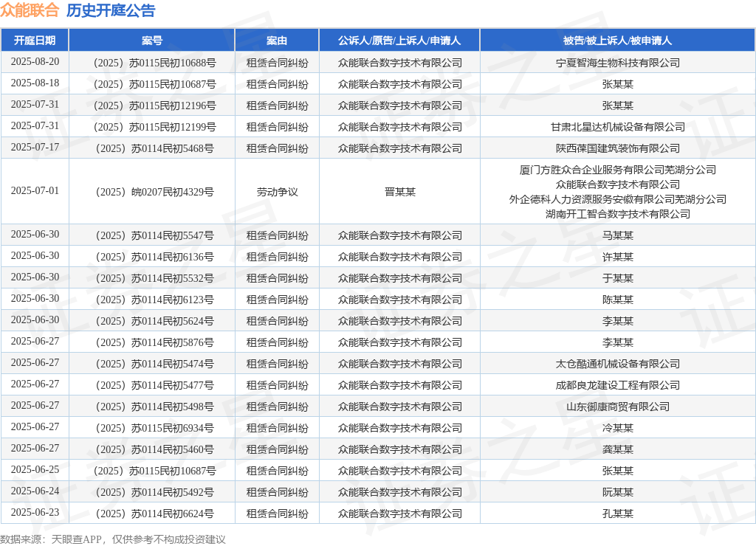Select the 案号 column header
The width and height of the screenshot is (756, 546).
click(152, 41)
